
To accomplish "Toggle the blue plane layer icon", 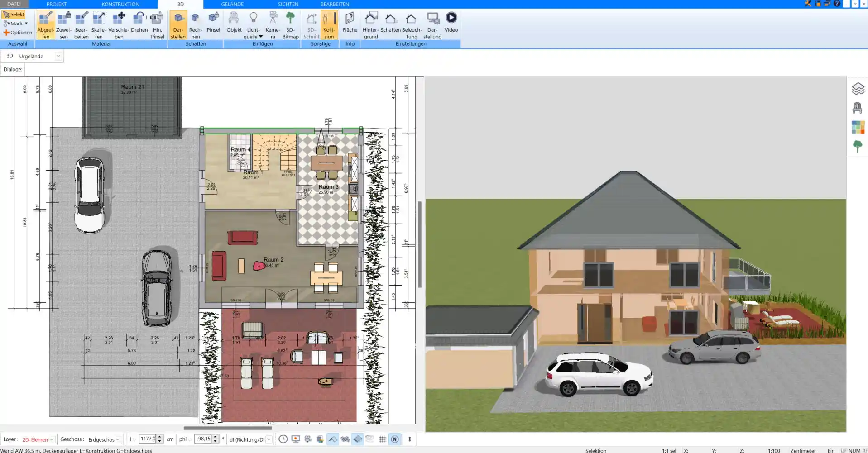I will click(358, 439).
